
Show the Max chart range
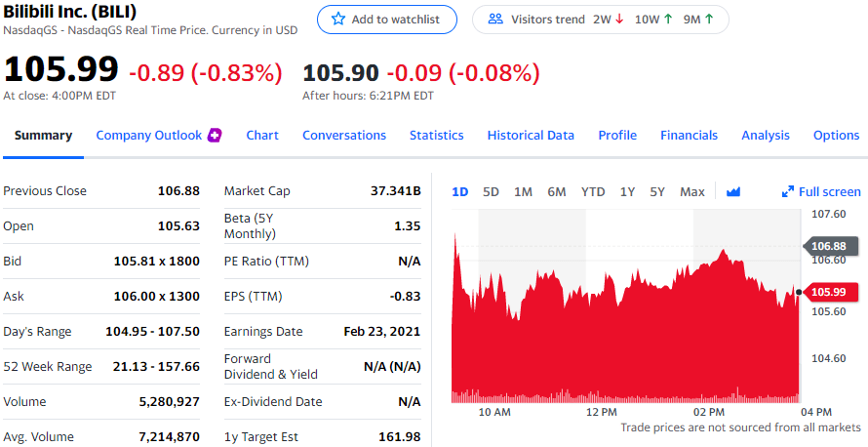691,192
